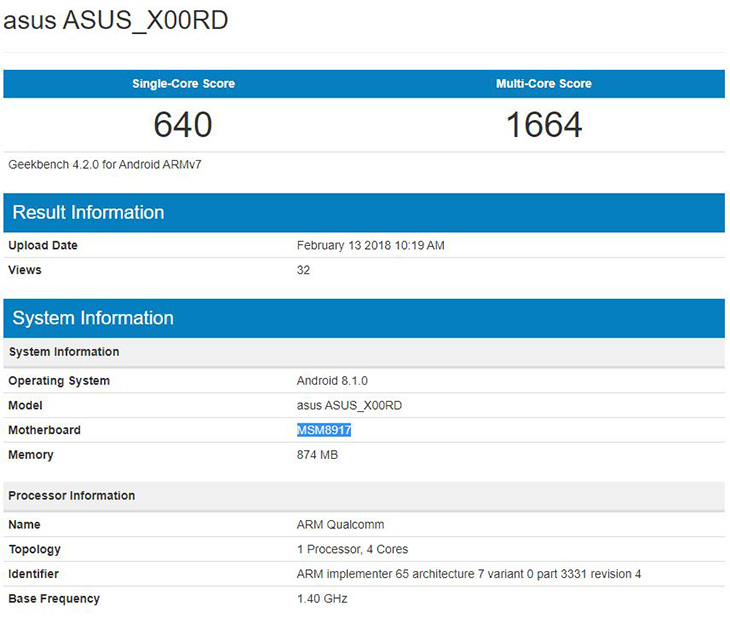Click the multi-core score number 1664
730x618 pixels.
click(544, 125)
